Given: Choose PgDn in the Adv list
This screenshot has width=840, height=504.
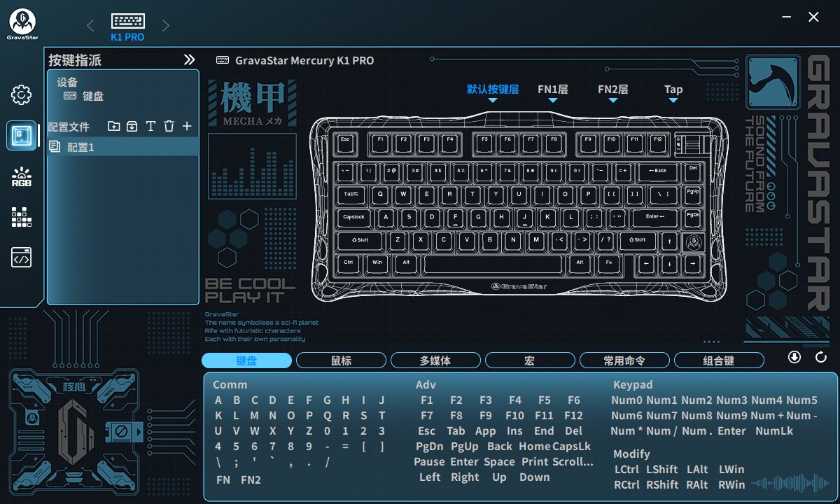Looking at the screenshot, I should [429, 447].
